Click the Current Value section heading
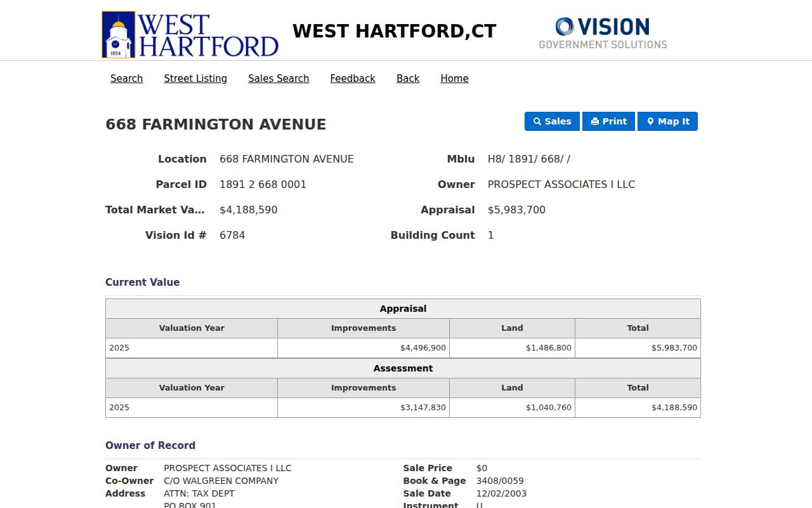812x508 pixels. tap(142, 283)
